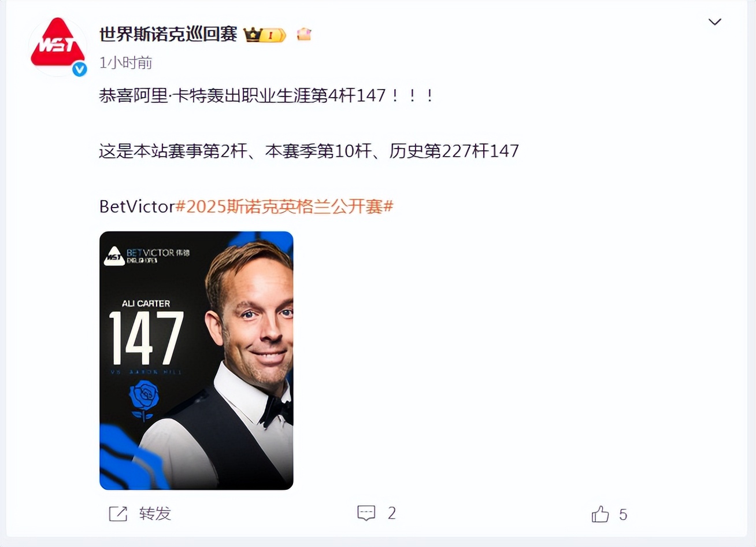The image size is (756, 547).
Task: Click the post text congratulating 阿里·卡特
Action: (266, 95)
